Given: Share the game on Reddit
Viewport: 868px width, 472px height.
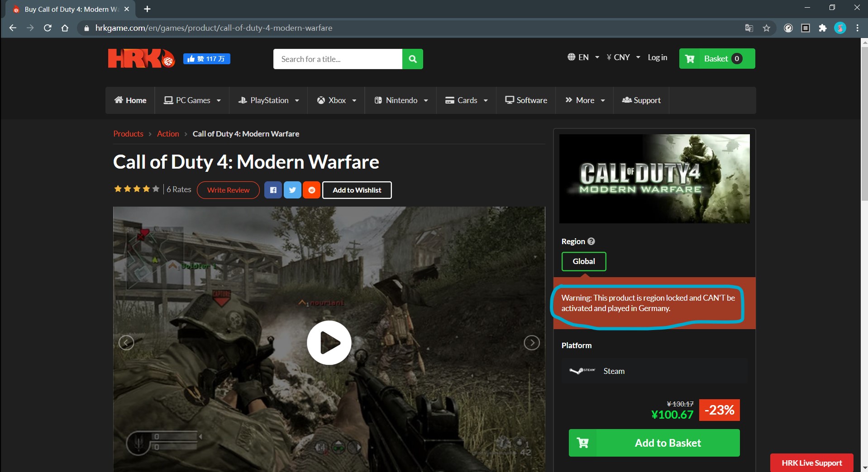Looking at the screenshot, I should coord(312,190).
